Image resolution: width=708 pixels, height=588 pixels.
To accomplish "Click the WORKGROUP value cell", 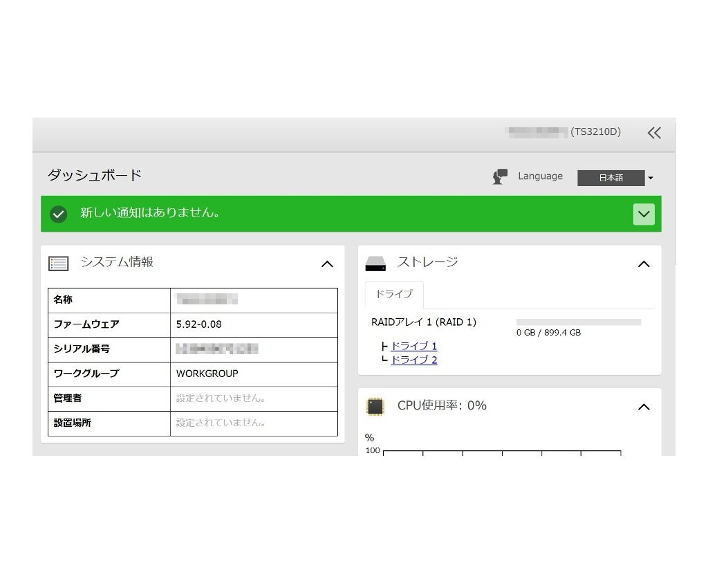I will (253, 374).
